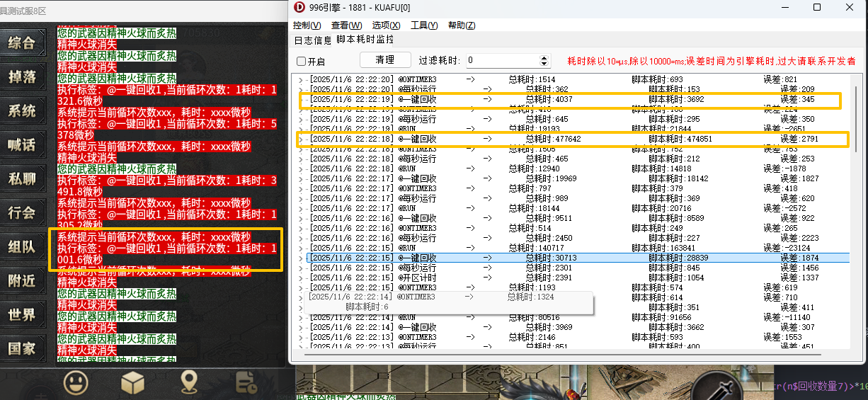The width and height of the screenshot is (868, 400).
Task: Open the 工具(I) menu
Action: 424,25
